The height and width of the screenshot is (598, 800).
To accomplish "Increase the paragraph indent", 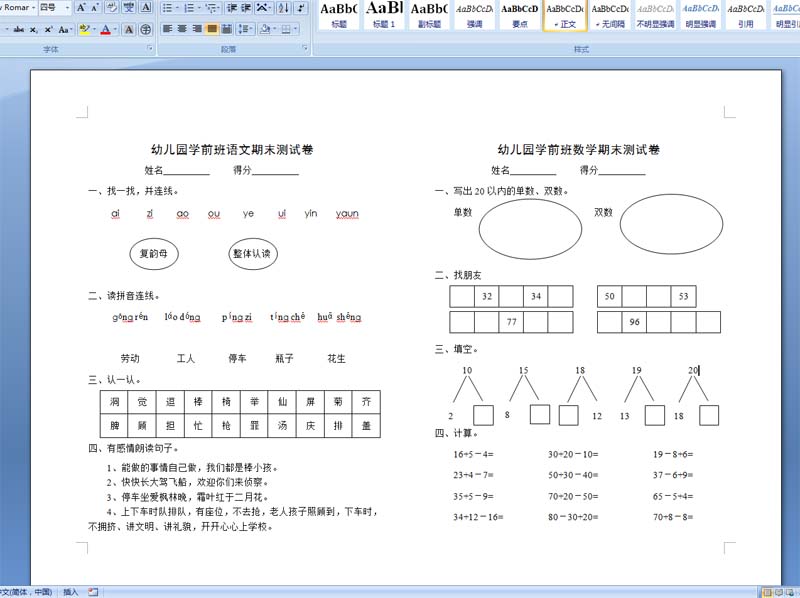I will [x=246, y=8].
